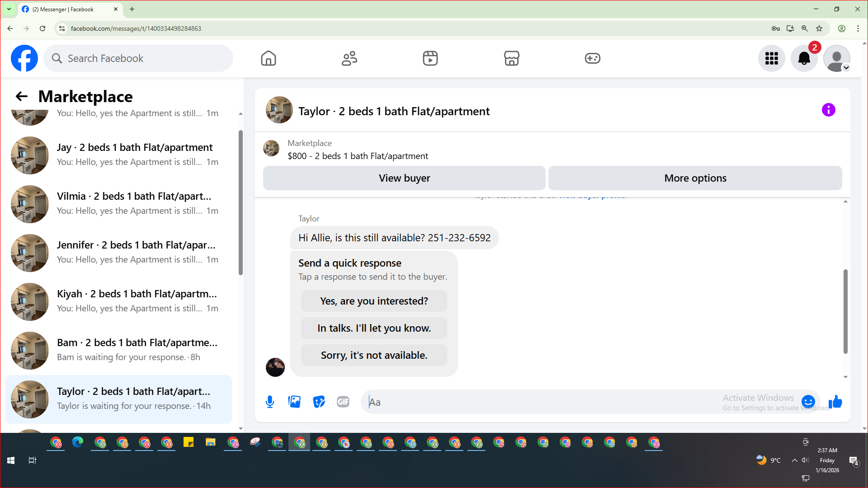The image size is (868, 488).
Task: Click the voice clip microphone icon
Action: point(270,402)
